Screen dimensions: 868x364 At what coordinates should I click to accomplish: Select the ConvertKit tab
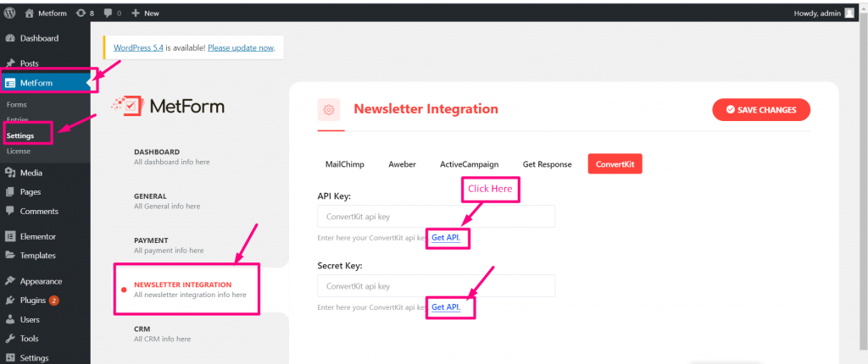point(615,164)
